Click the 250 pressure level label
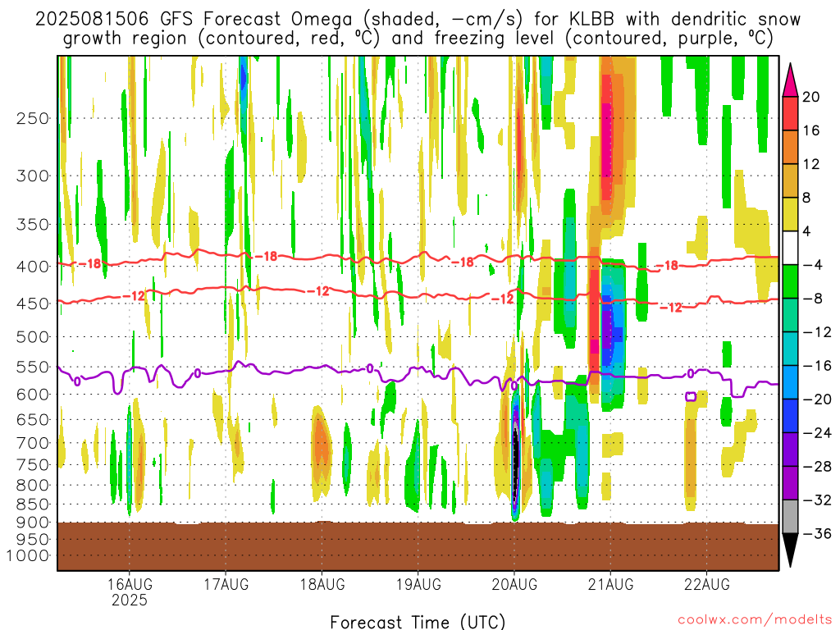Screen dimensions: 840x630 (33, 118)
